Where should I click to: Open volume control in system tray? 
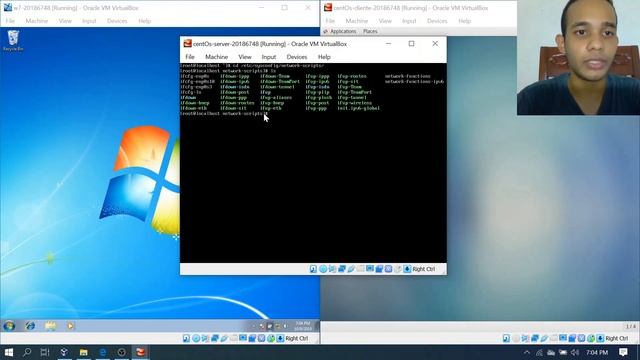tap(575, 352)
